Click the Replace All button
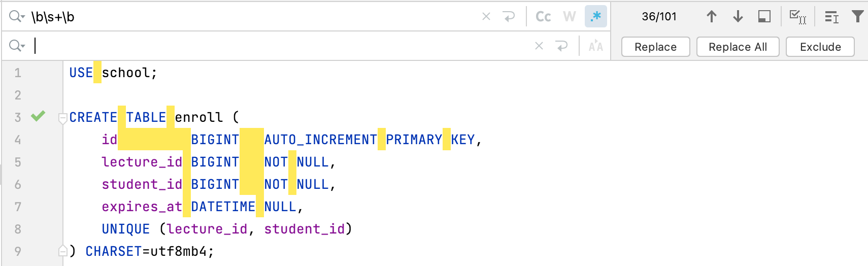868x266 pixels. pos(738,47)
